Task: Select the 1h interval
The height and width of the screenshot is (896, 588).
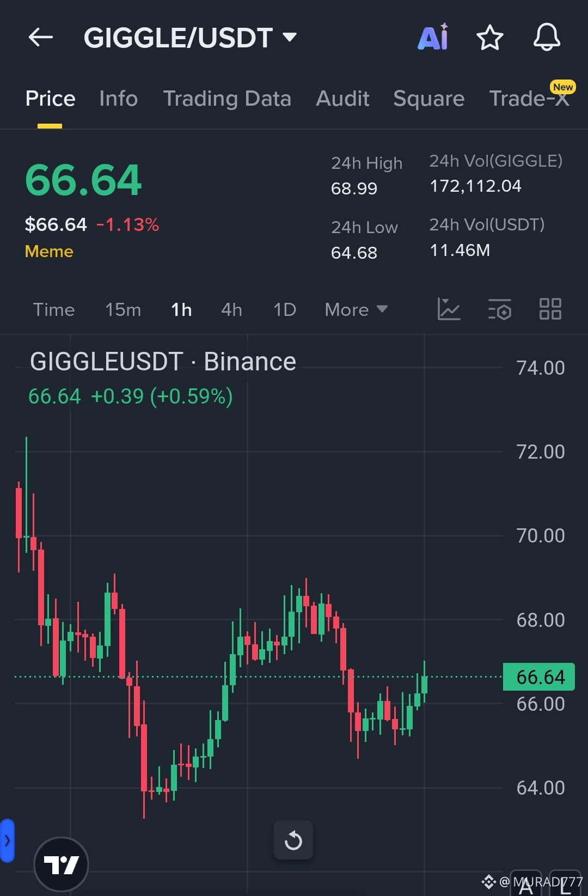Action: [x=181, y=309]
